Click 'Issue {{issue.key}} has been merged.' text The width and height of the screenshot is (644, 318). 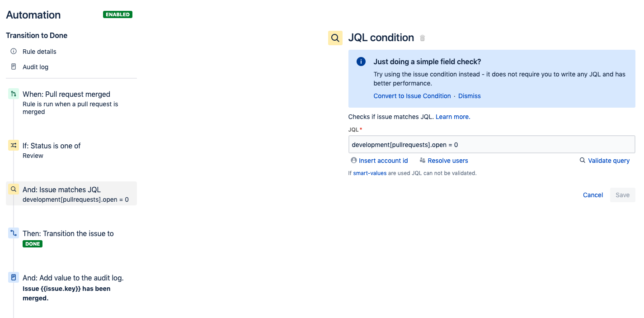66,294
